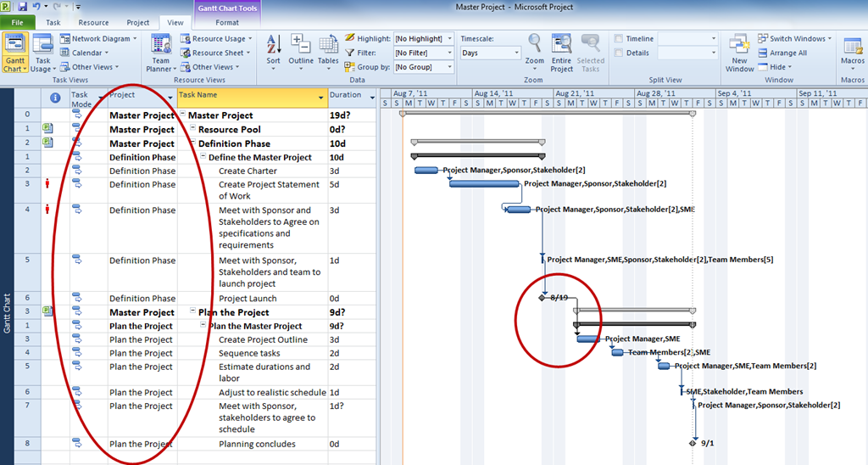Click the Create Project Outline Gantt bar

[x=588, y=339]
